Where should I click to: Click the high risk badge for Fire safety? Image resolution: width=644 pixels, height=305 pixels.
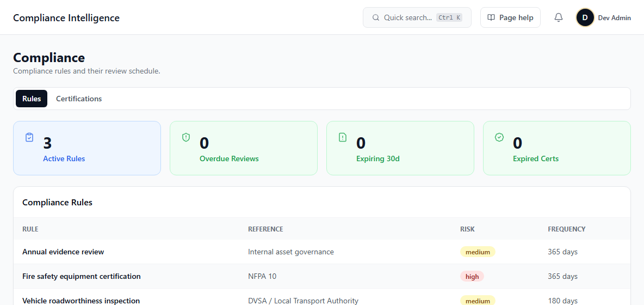point(472,277)
